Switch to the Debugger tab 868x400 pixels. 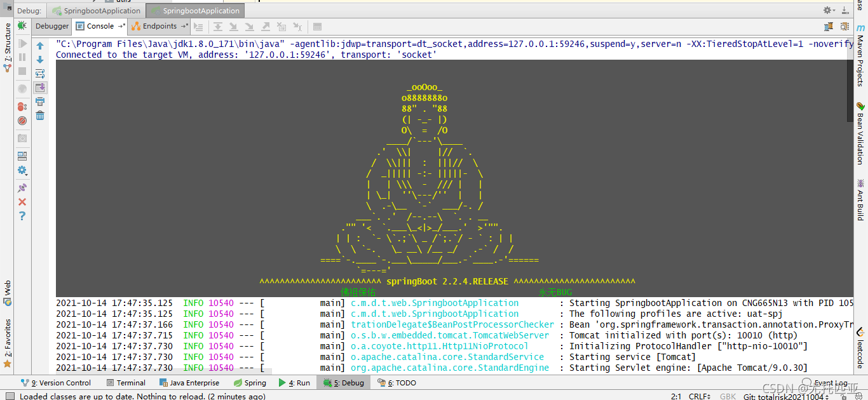point(52,26)
